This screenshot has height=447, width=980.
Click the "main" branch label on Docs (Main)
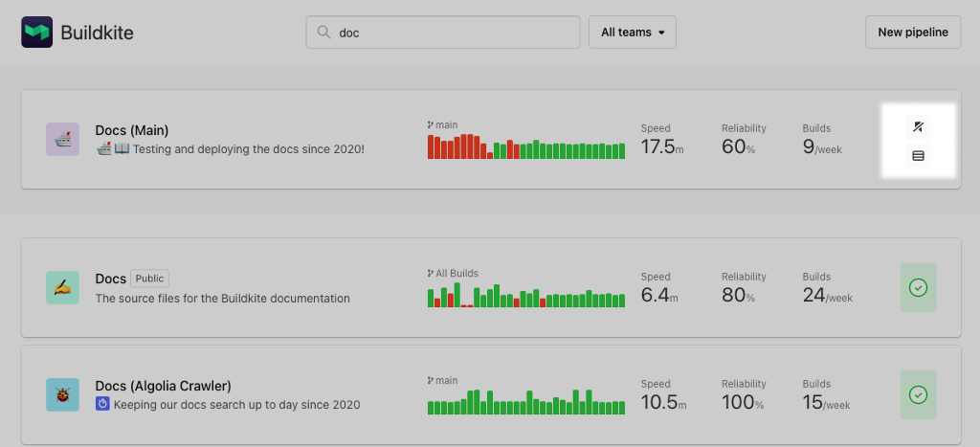tap(447, 125)
